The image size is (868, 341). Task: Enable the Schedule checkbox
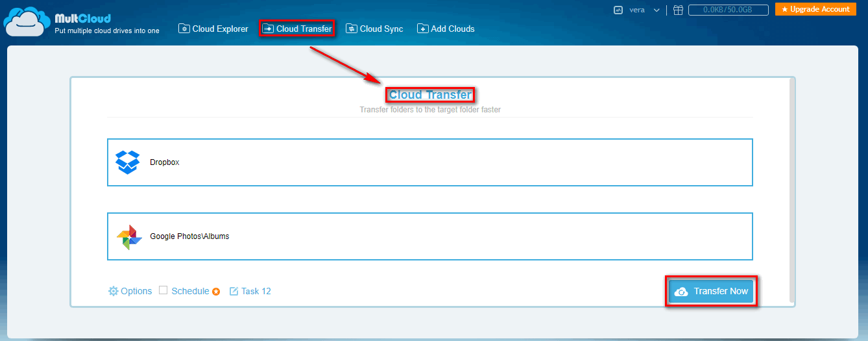[x=163, y=290]
